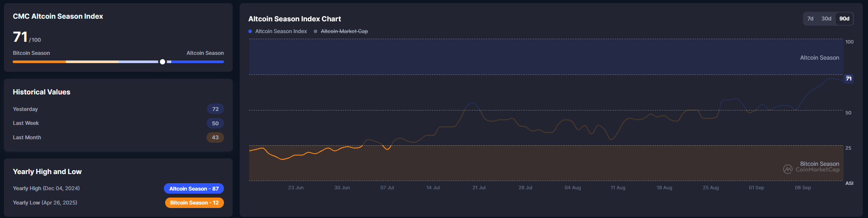868x218 pixels.
Task: Click the large 71 index score
Action: pyautogui.click(x=20, y=37)
